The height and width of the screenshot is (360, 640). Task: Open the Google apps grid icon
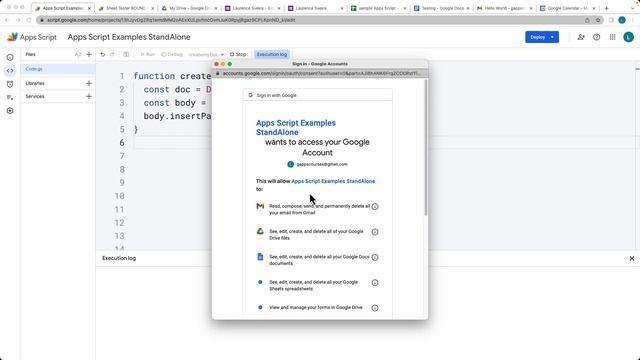point(613,37)
